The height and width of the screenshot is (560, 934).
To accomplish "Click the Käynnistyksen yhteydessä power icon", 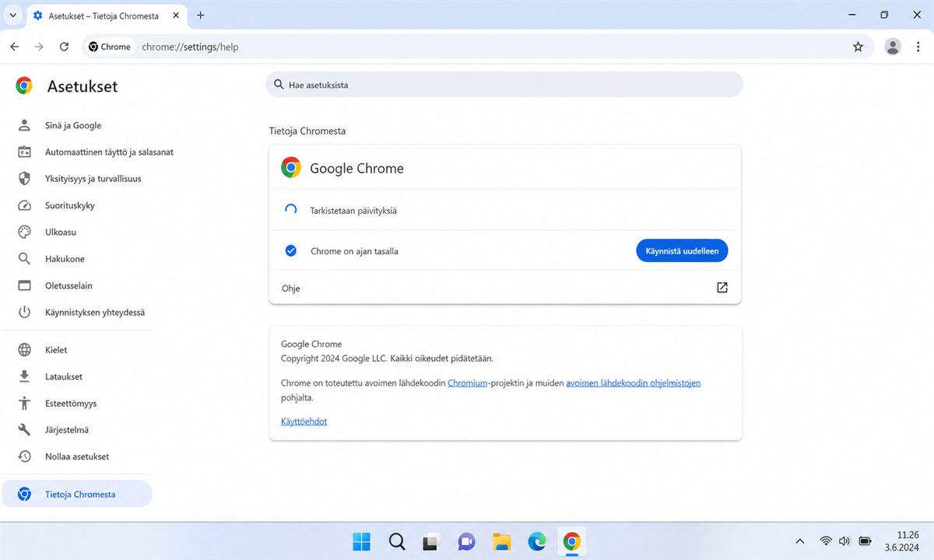I will click(24, 312).
